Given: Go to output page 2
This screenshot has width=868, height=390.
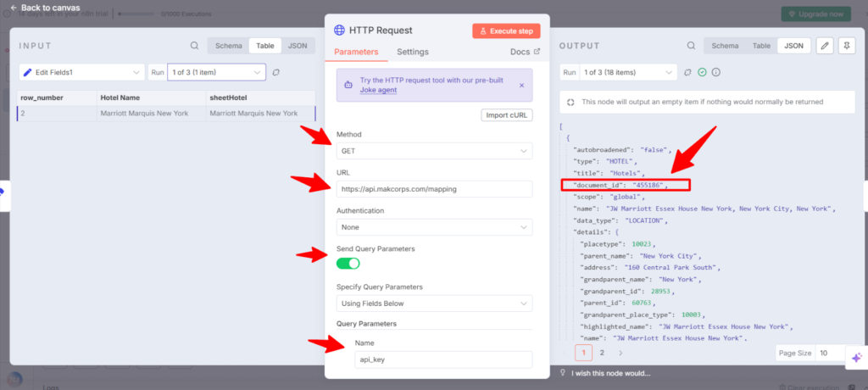Looking at the screenshot, I should 602,353.
